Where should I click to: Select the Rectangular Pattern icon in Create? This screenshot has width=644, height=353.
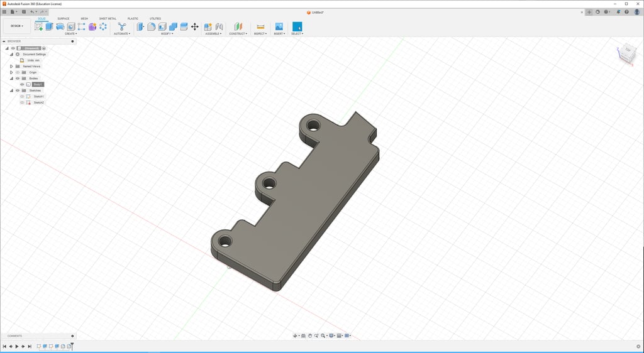point(82,26)
